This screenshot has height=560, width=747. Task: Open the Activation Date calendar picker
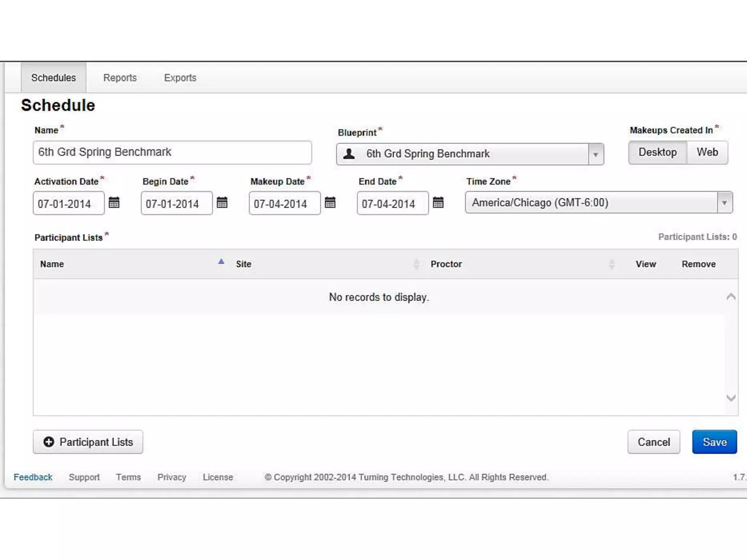pos(114,203)
